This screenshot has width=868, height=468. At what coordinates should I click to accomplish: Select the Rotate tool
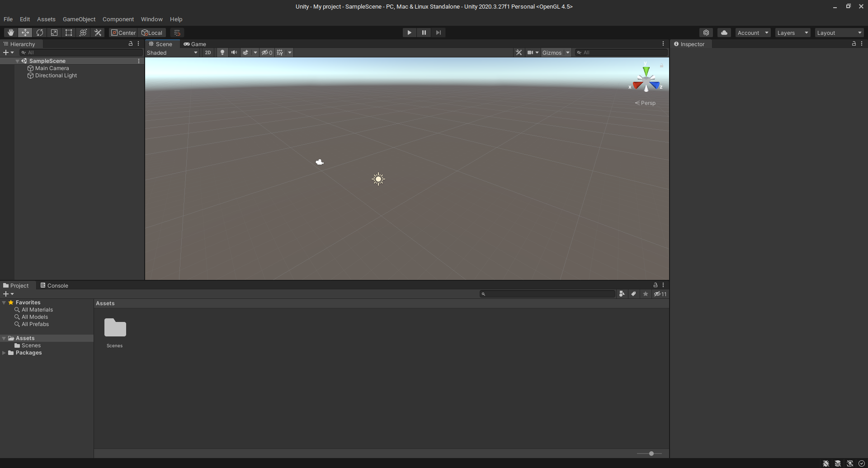tap(40, 33)
